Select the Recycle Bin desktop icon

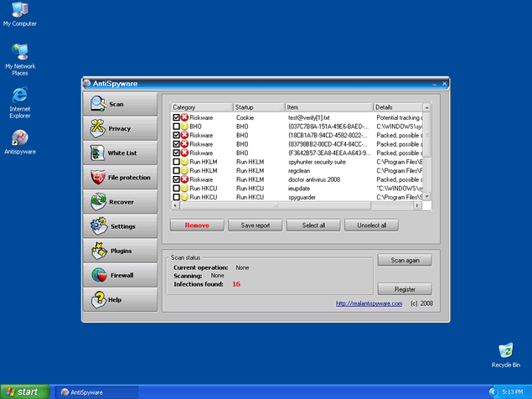[x=505, y=352]
